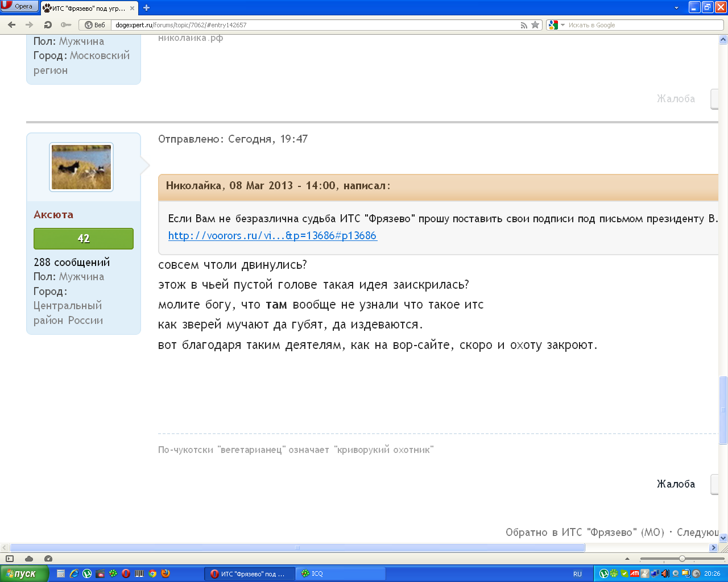Click the RSS feed icon in address bar
Image resolution: width=728 pixels, height=582 pixels.
click(524, 25)
